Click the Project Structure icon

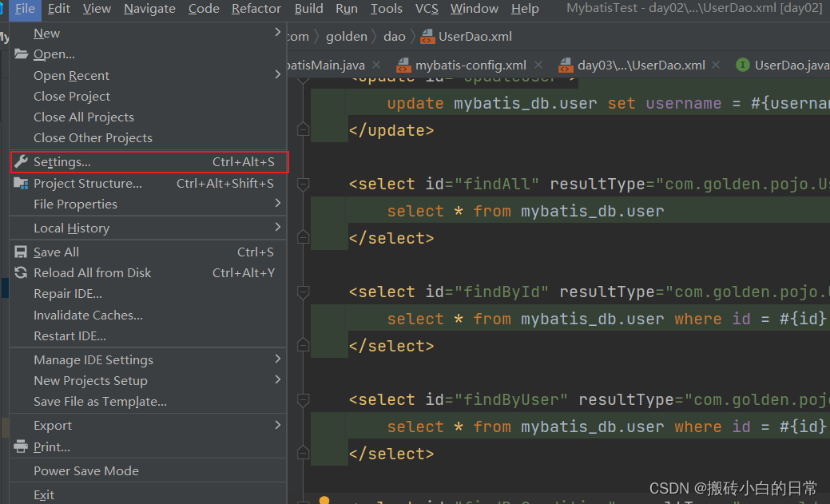(22, 183)
